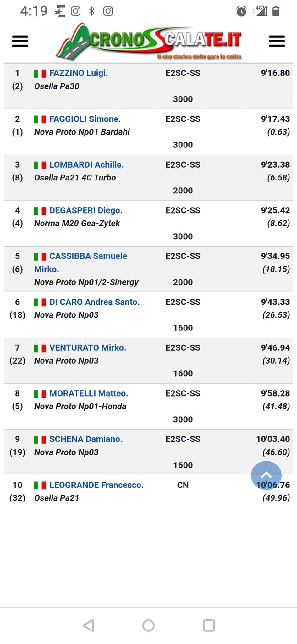Tap the battery status icon
This screenshot has height=644, width=297.
[276, 11]
